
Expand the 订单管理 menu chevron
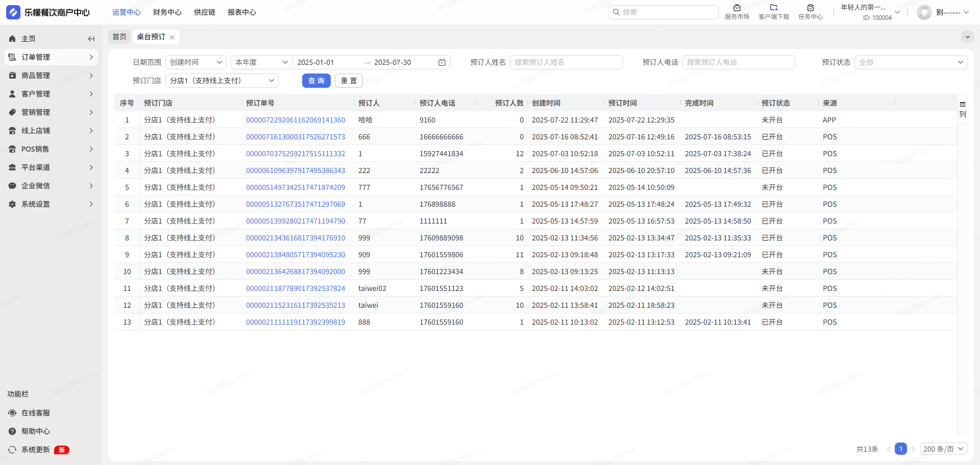91,57
